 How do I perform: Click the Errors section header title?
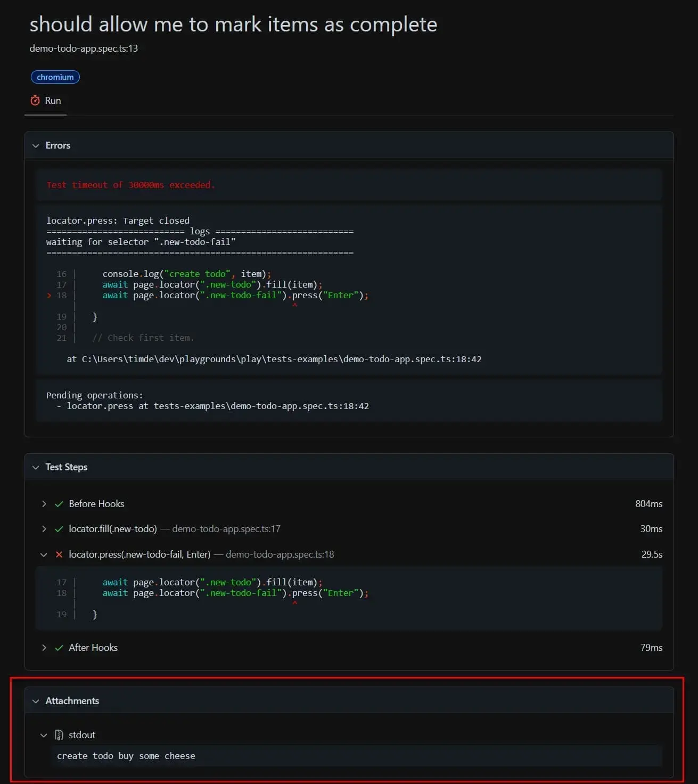pyautogui.click(x=58, y=145)
